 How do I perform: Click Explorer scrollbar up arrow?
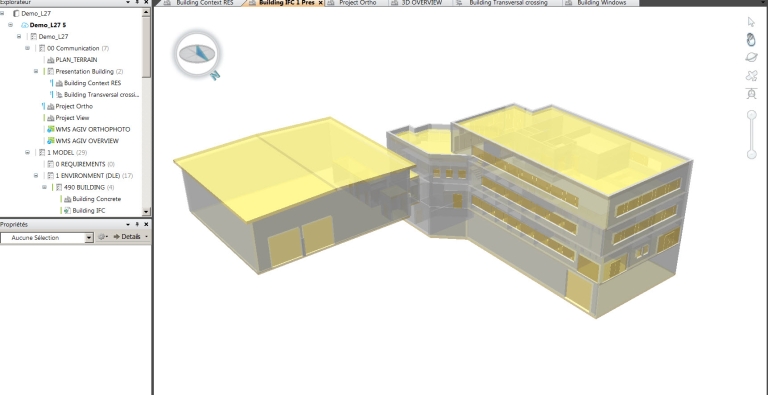coord(146,12)
